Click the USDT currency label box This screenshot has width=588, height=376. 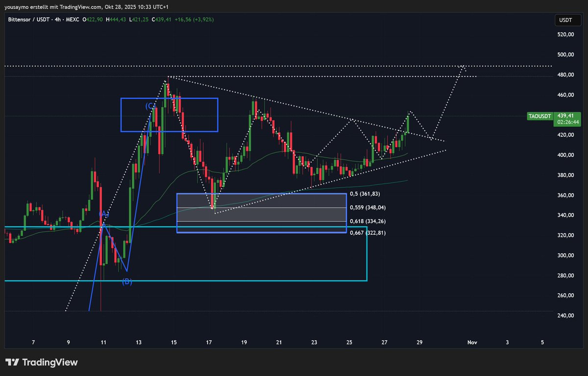[568, 20]
